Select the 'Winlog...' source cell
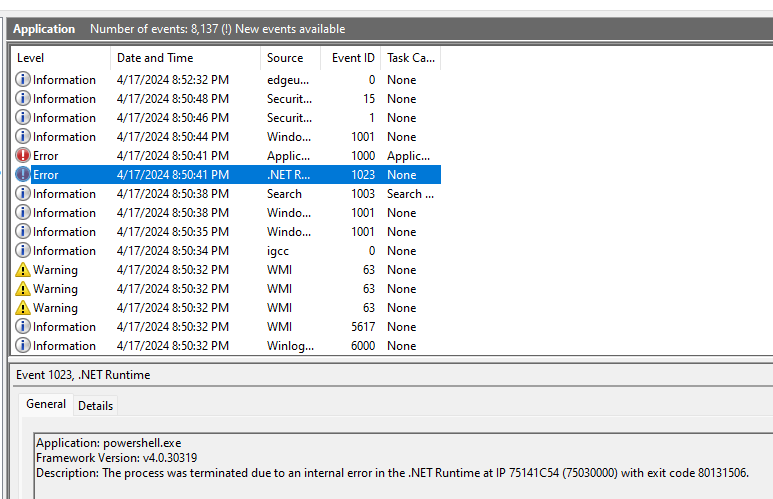The image size is (773, 499). [x=290, y=346]
